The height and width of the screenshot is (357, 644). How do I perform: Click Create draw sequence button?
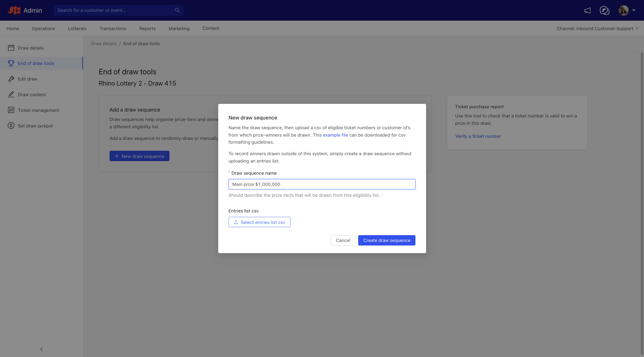coord(387,240)
